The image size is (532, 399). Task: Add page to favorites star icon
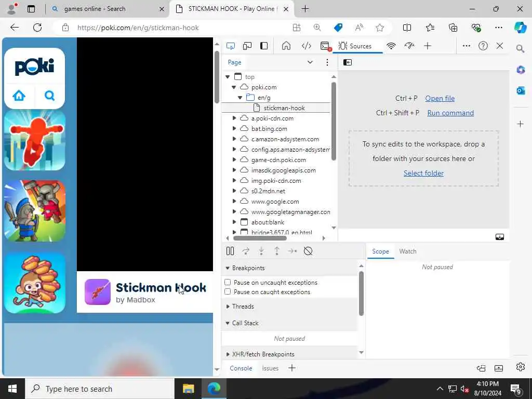pos(380,28)
